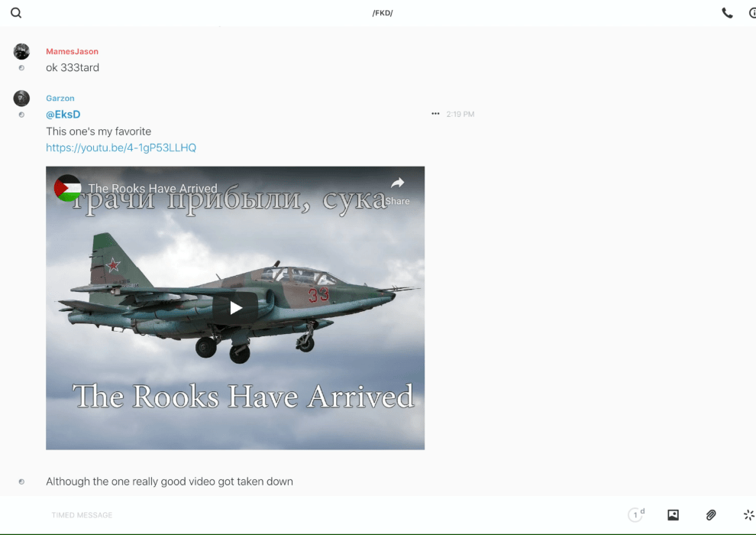Click the @EksD mention
The width and height of the screenshot is (756, 535).
click(63, 115)
